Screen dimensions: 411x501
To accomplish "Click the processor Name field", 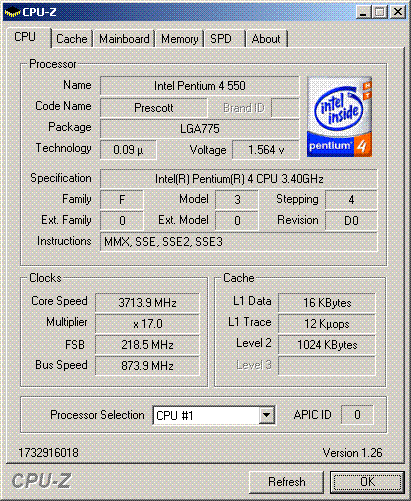I will pyautogui.click(x=199, y=86).
